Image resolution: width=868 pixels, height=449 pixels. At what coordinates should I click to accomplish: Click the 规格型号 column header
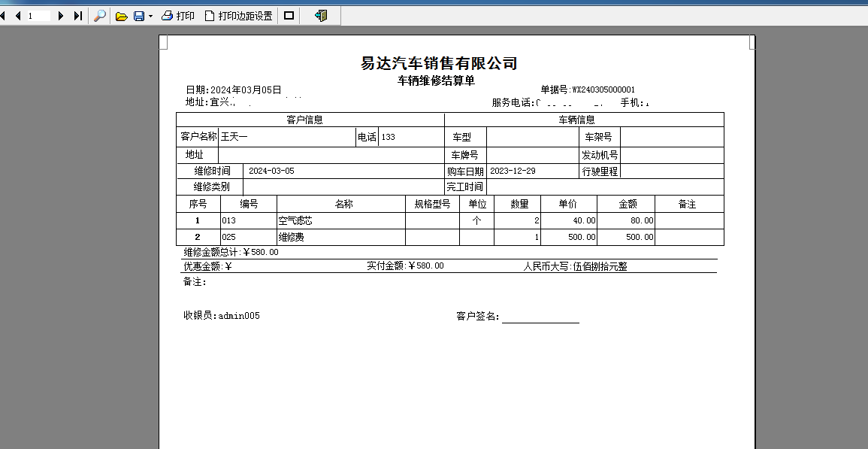pos(432,204)
